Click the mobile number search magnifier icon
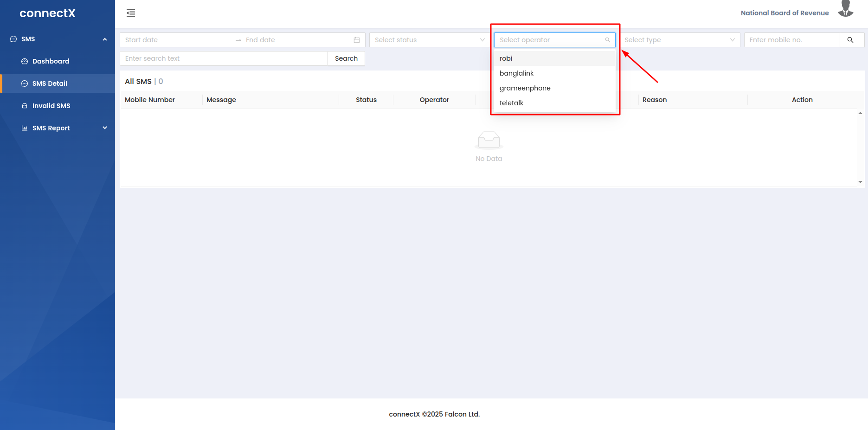The image size is (868, 430). [850, 40]
